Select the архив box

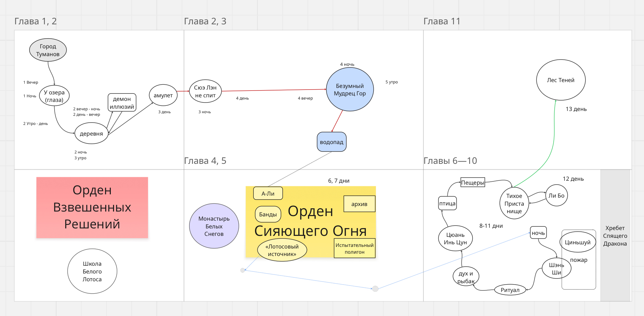pos(359,204)
